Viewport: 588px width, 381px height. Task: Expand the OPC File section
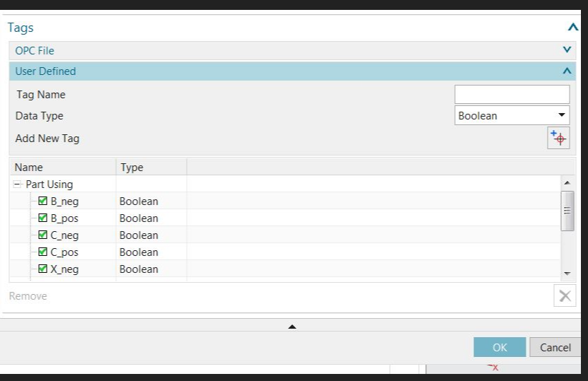[567, 49]
